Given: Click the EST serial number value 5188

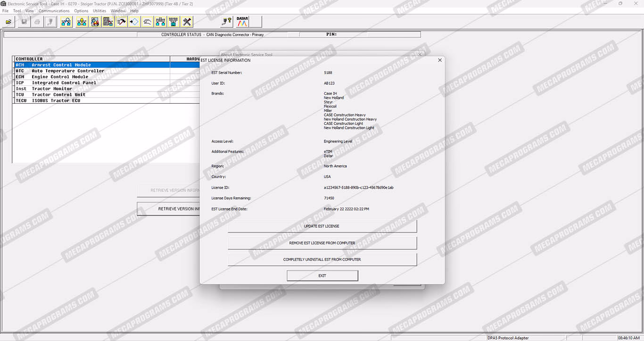Looking at the screenshot, I should click(328, 73).
